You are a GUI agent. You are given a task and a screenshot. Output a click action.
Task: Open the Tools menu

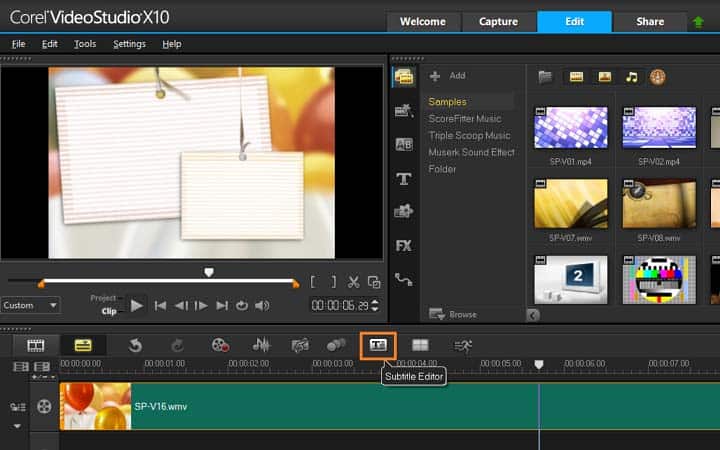85,44
